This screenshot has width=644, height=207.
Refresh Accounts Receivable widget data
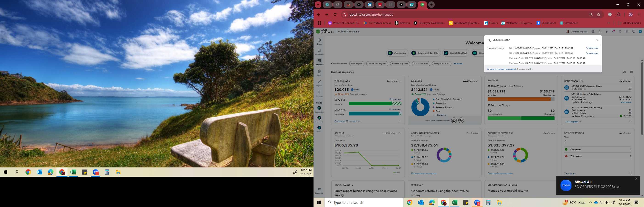(439, 133)
